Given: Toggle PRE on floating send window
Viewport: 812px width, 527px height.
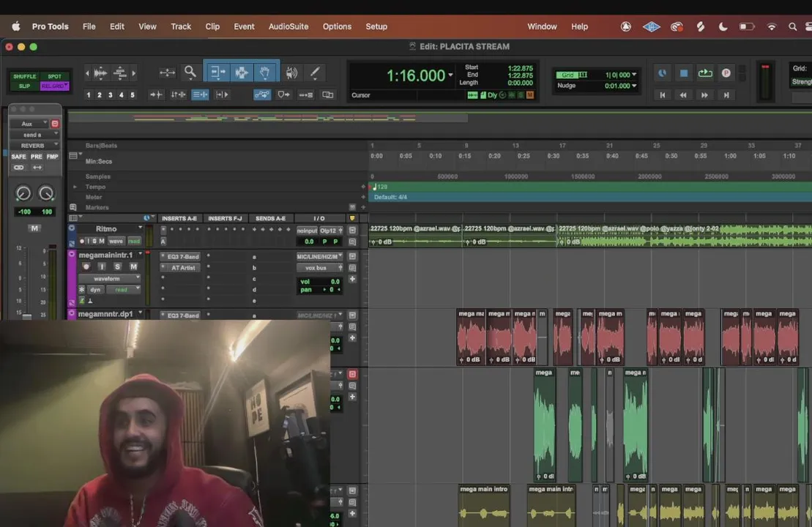Looking at the screenshot, I should [37, 157].
